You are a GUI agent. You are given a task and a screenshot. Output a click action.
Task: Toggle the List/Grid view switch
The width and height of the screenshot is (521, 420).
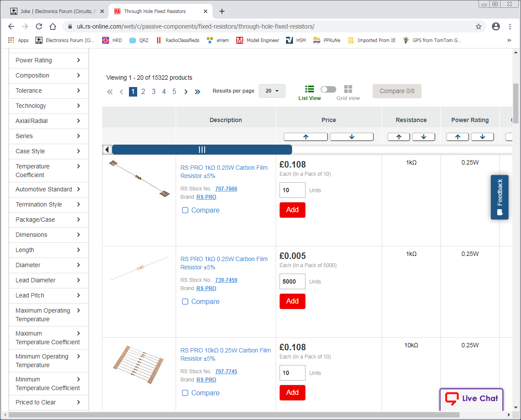[328, 89]
